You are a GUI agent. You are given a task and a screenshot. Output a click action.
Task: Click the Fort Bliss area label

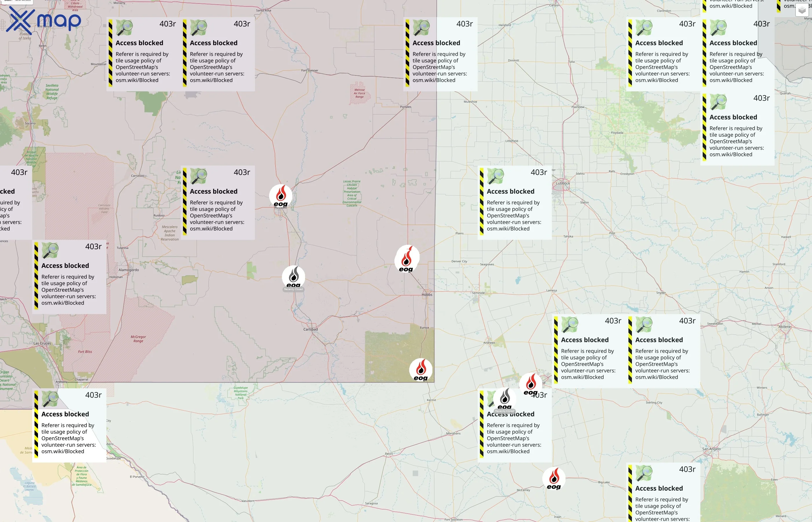pyautogui.click(x=85, y=351)
